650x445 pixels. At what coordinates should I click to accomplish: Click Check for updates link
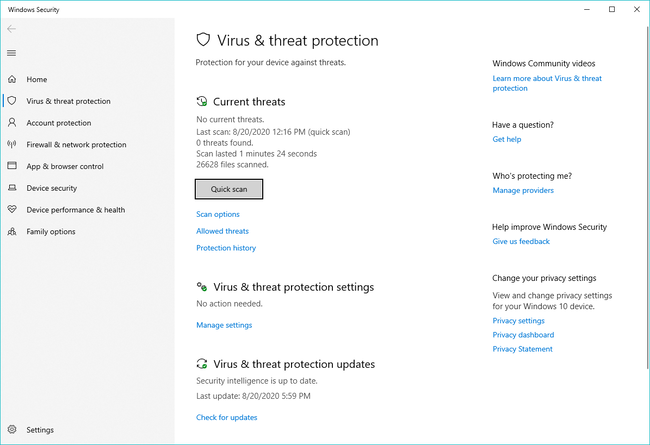227,417
